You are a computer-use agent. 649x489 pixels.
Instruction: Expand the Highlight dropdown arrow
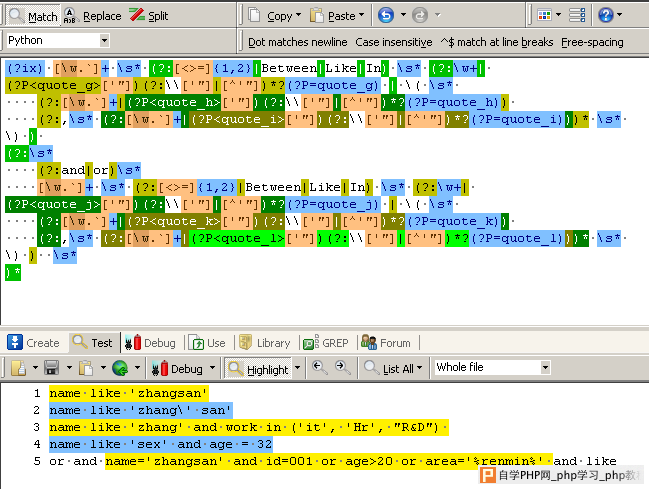coord(297,367)
